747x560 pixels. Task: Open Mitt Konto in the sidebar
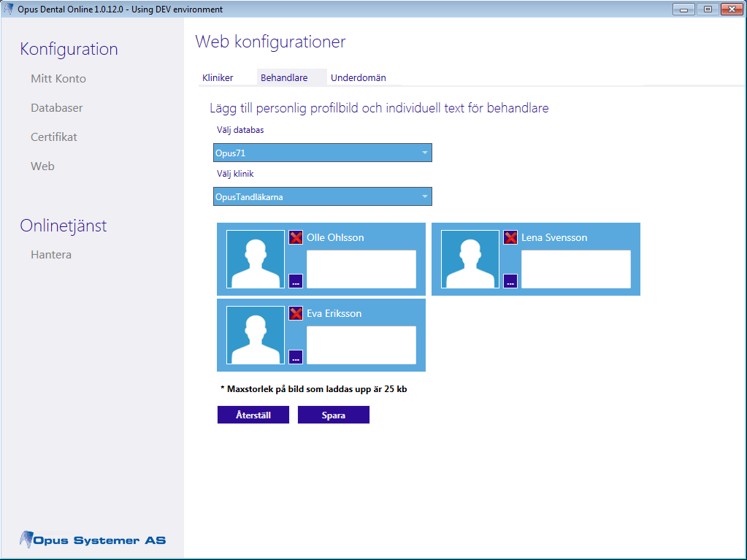point(58,79)
